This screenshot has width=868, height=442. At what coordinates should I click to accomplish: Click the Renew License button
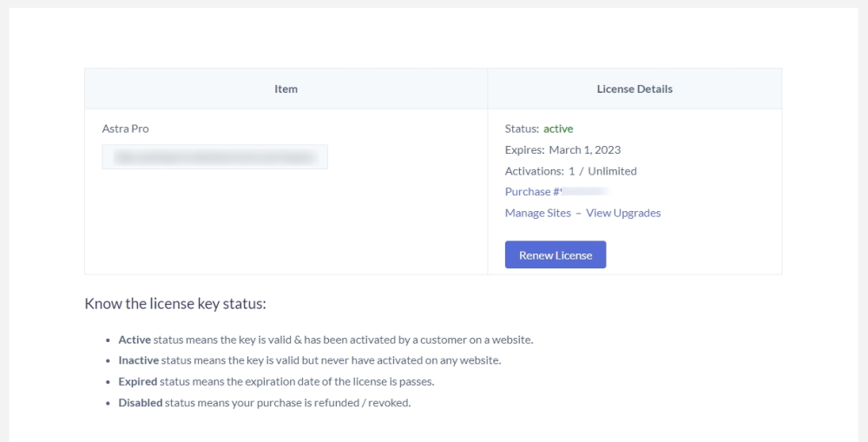click(x=556, y=254)
